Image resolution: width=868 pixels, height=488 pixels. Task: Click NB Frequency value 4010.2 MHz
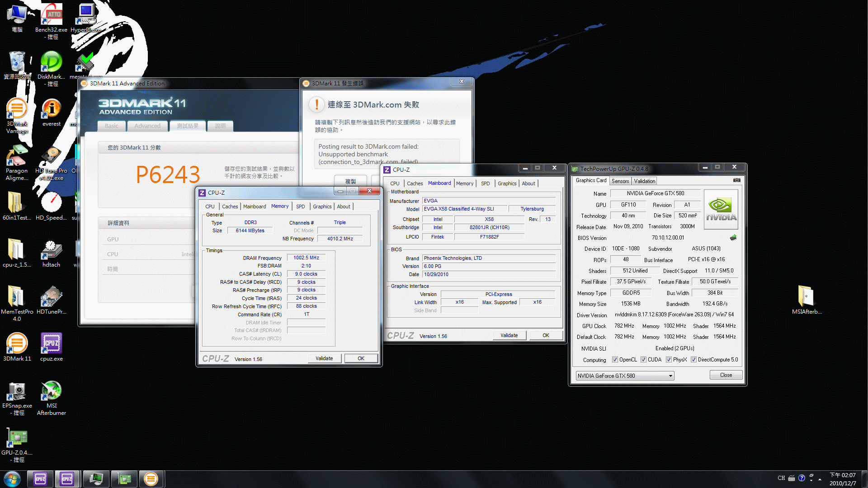[x=340, y=239]
